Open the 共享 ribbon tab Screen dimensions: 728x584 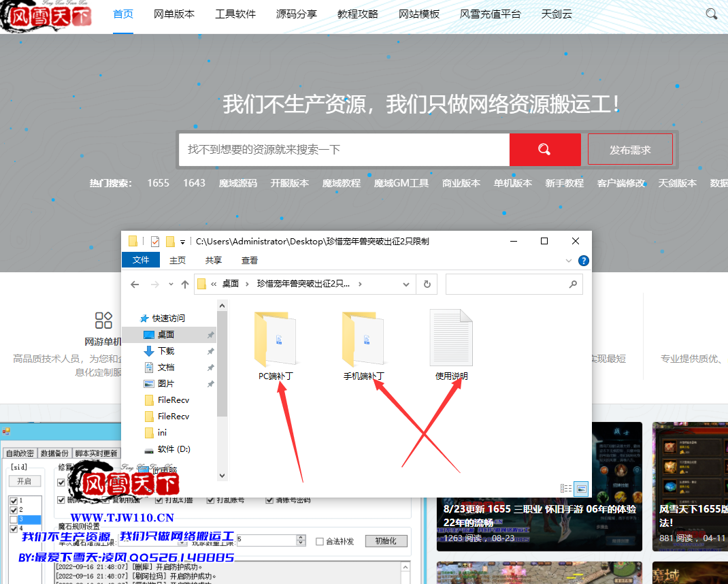pyautogui.click(x=214, y=261)
